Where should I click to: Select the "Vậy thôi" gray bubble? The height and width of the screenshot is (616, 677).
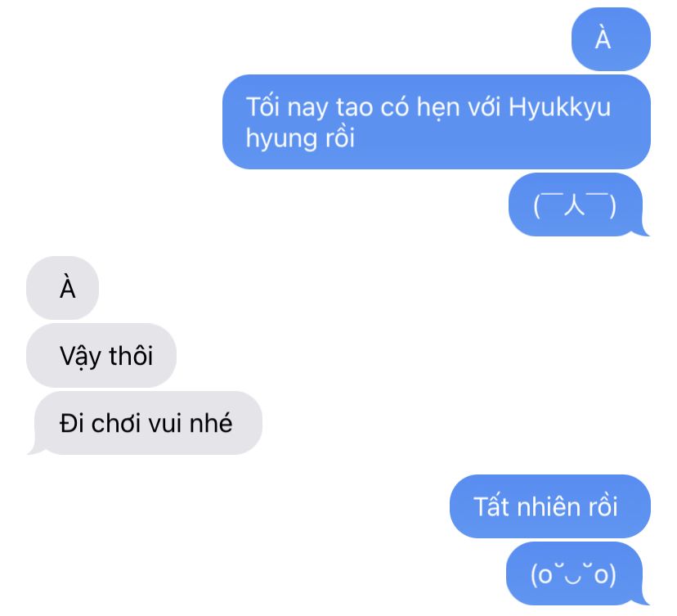point(101,355)
